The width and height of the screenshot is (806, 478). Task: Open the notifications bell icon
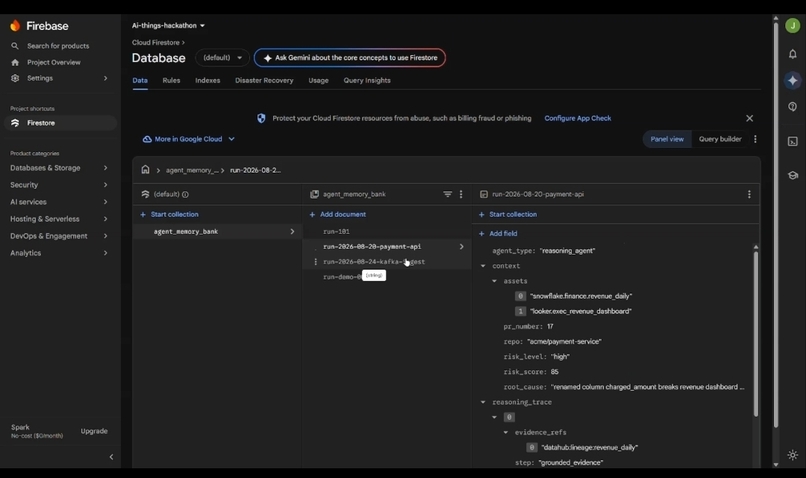[x=792, y=54]
